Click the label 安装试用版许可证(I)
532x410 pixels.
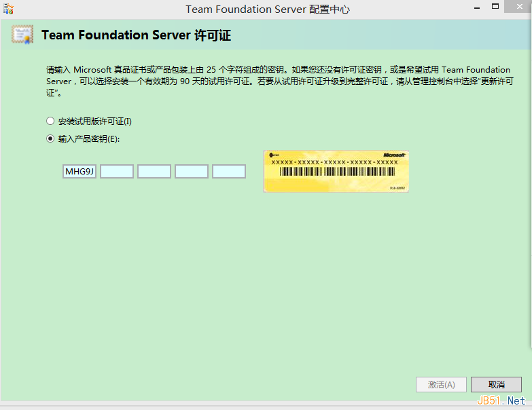pyautogui.click(x=95, y=122)
